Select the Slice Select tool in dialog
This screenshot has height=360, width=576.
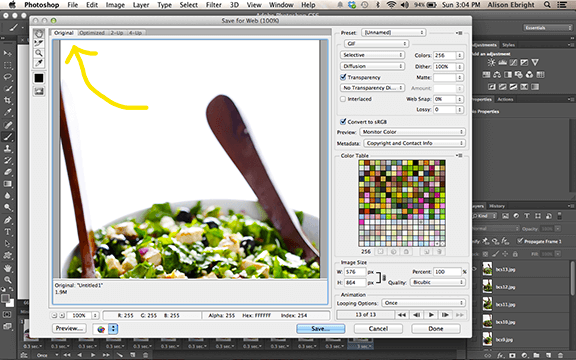(39, 43)
